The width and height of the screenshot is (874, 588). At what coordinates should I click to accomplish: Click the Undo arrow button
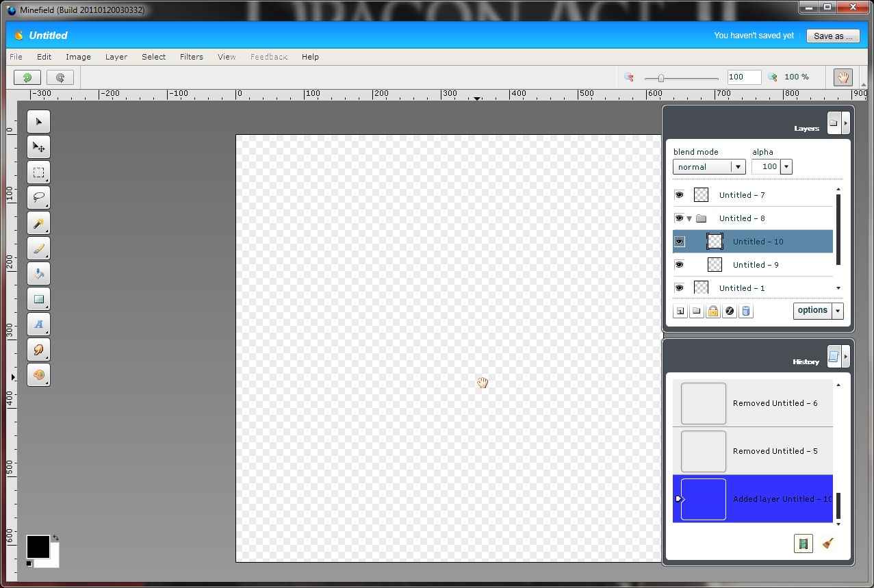point(27,77)
